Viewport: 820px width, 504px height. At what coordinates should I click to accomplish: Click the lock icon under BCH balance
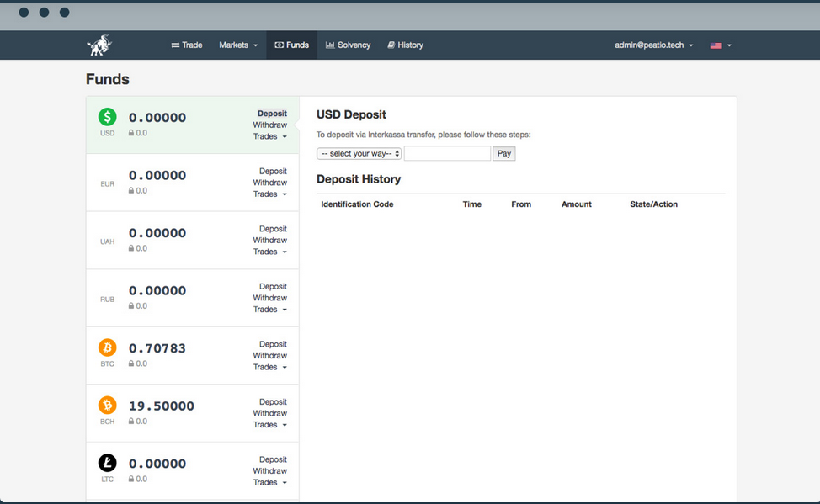tap(131, 421)
